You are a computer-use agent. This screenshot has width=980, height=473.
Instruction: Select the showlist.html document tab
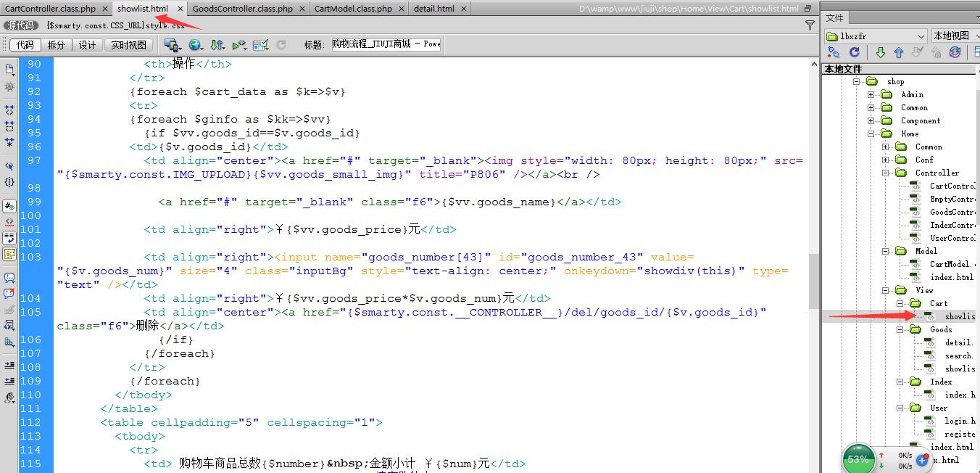[x=142, y=9]
